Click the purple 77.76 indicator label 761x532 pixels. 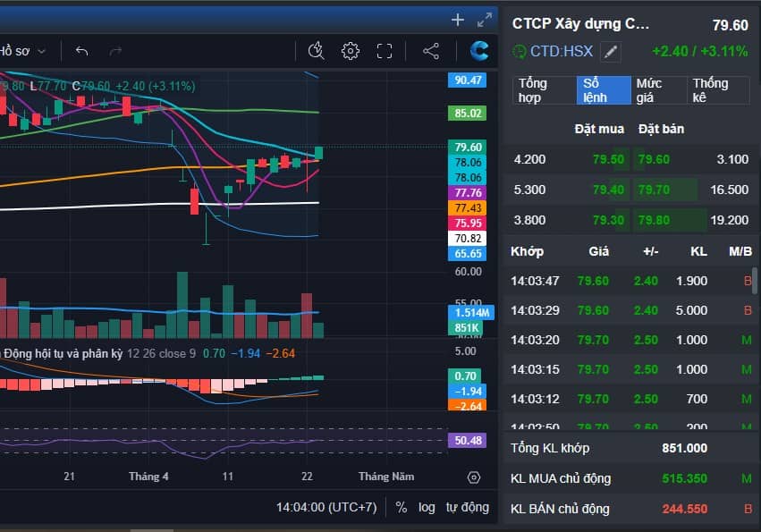click(x=468, y=193)
